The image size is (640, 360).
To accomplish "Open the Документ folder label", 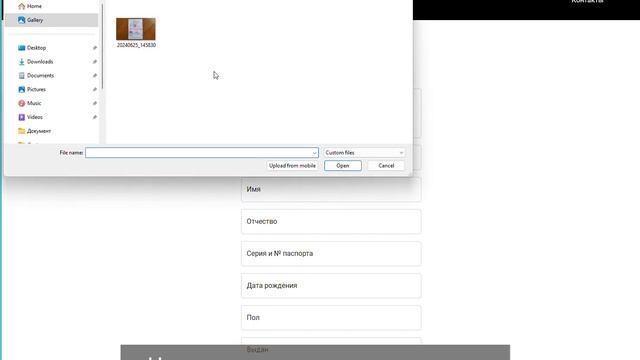I will point(39,131).
